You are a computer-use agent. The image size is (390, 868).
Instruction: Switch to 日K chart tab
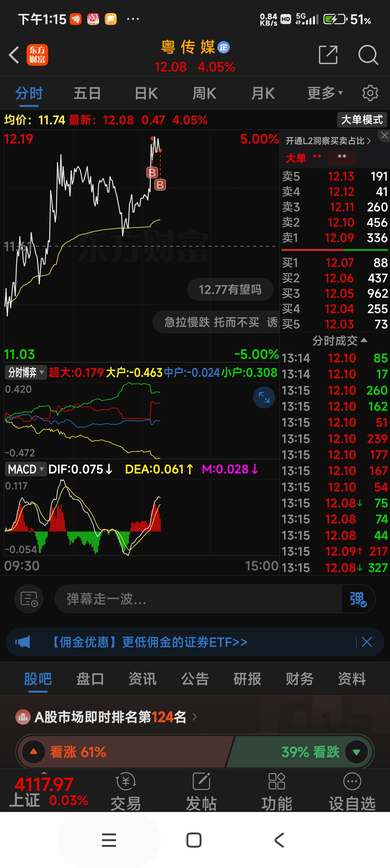pyautogui.click(x=146, y=93)
